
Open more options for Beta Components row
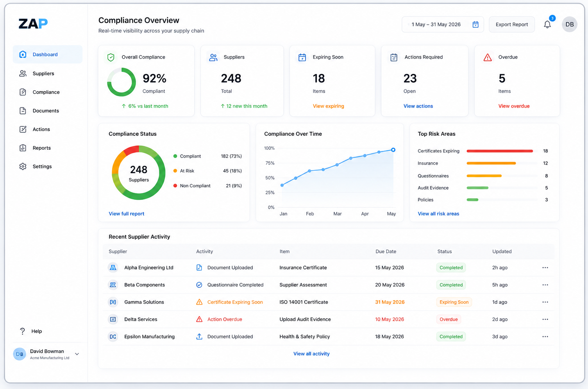[x=545, y=285]
